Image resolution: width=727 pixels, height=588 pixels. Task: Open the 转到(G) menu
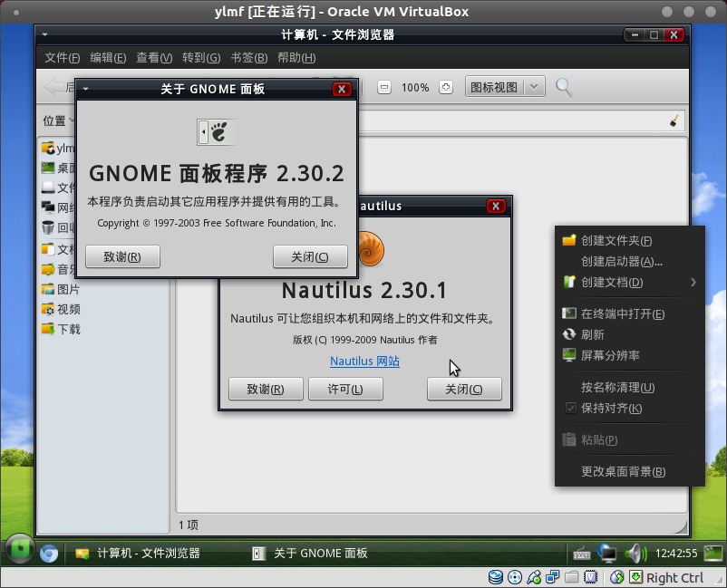pos(201,58)
